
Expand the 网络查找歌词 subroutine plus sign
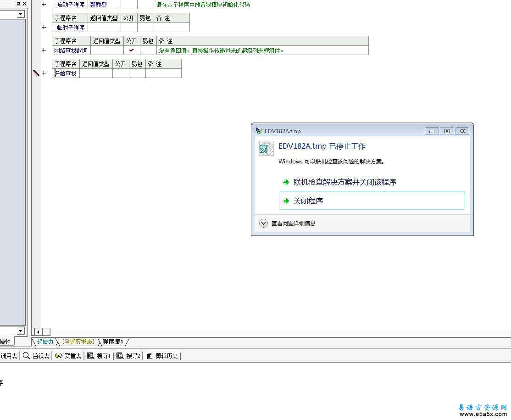[44, 50]
